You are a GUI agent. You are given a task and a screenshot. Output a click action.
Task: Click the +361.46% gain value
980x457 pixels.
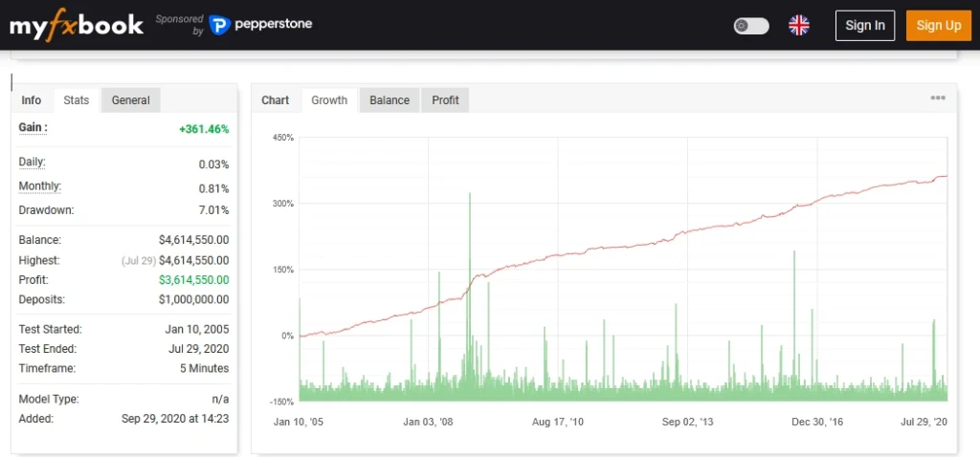click(x=203, y=129)
